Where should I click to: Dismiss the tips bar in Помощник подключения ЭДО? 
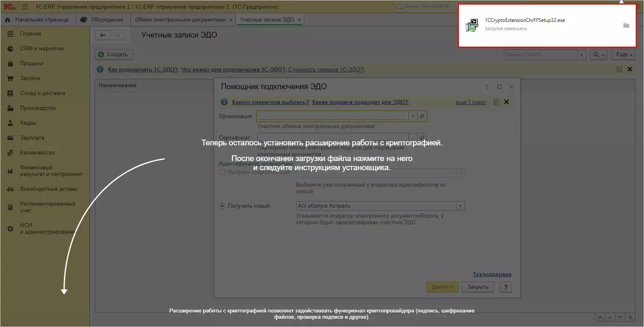[x=506, y=102]
